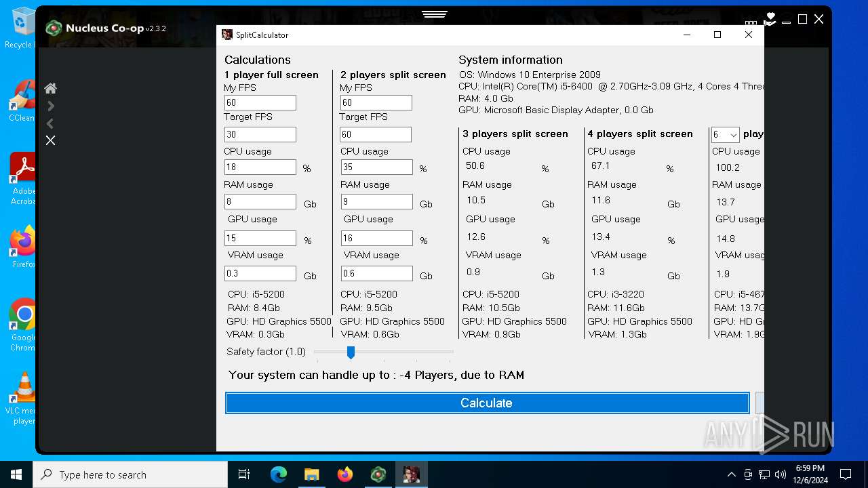
Task: Open Task View from taskbar
Action: point(244,474)
